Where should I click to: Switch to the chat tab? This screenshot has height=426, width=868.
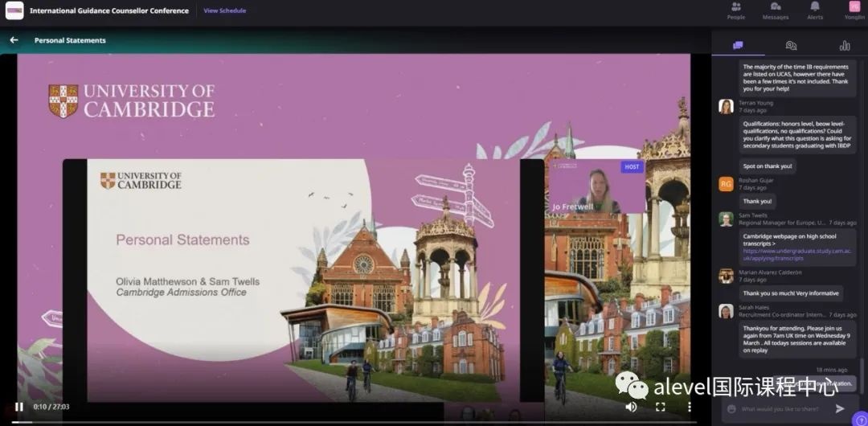pos(738,46)
